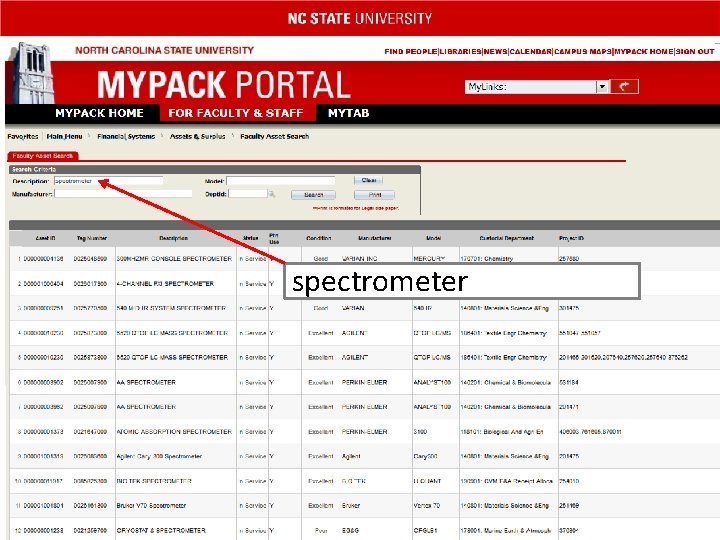Switch to FOR FACULTY & STAFF tab

[236, 113]
